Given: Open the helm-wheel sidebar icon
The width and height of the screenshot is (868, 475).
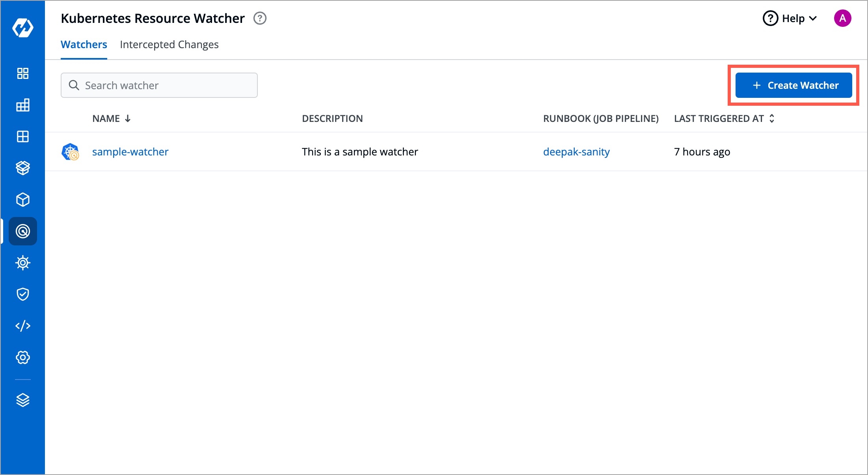Looking at the screenshot, I should click(23, 263).
